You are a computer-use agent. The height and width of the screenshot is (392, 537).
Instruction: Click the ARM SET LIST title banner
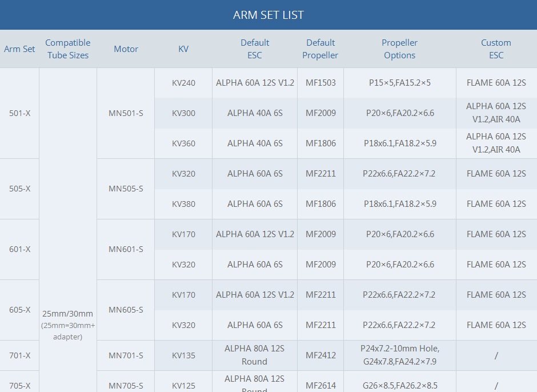pos(268,15)
